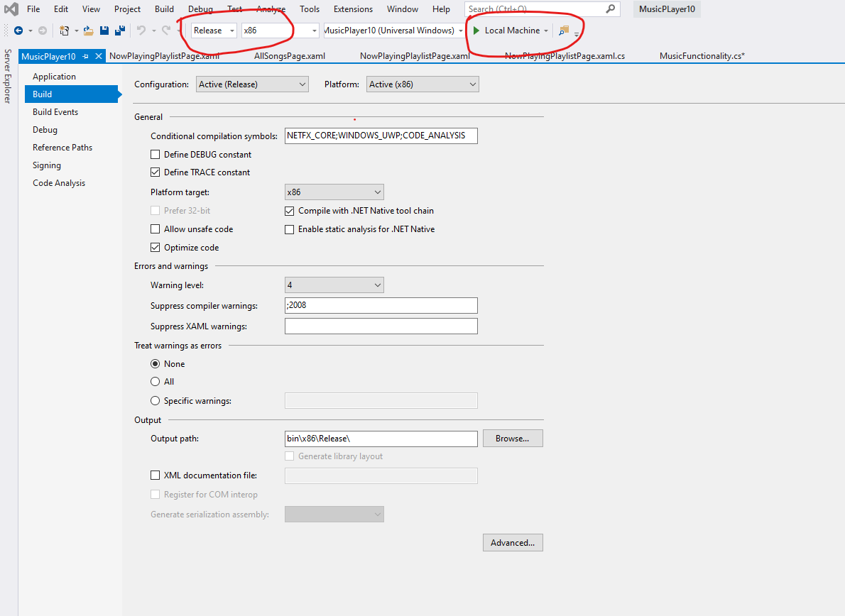Toggle Compile with .NET Native tool chain

click(290, 211)
